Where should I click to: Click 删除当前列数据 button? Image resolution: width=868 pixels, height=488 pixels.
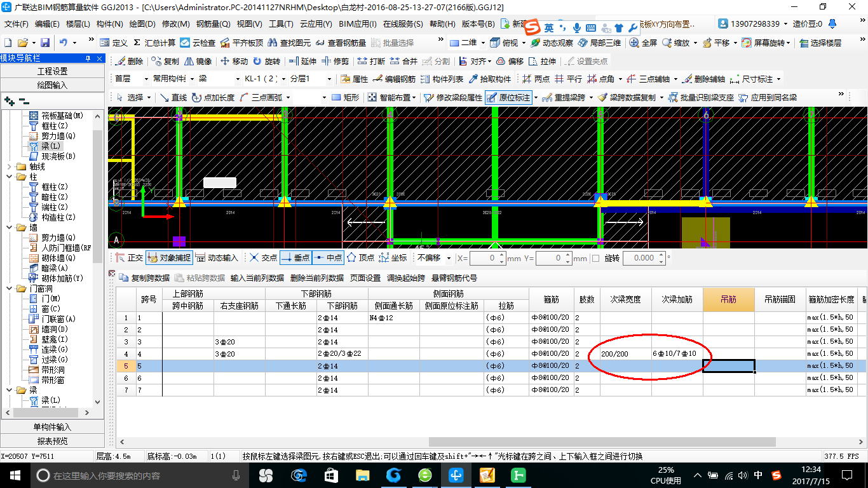click(x=316, y=278)
